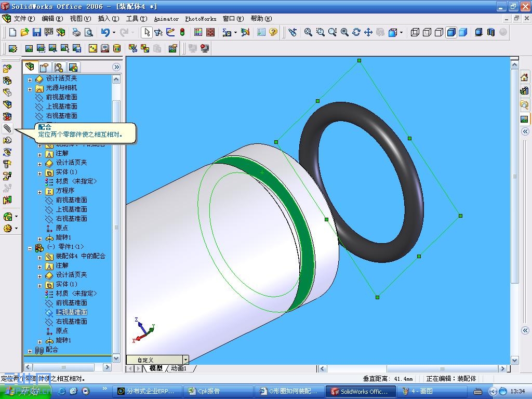
Task: Click the Save floppy disk icon
Action: pyautogui.click(x=37, y=32)
